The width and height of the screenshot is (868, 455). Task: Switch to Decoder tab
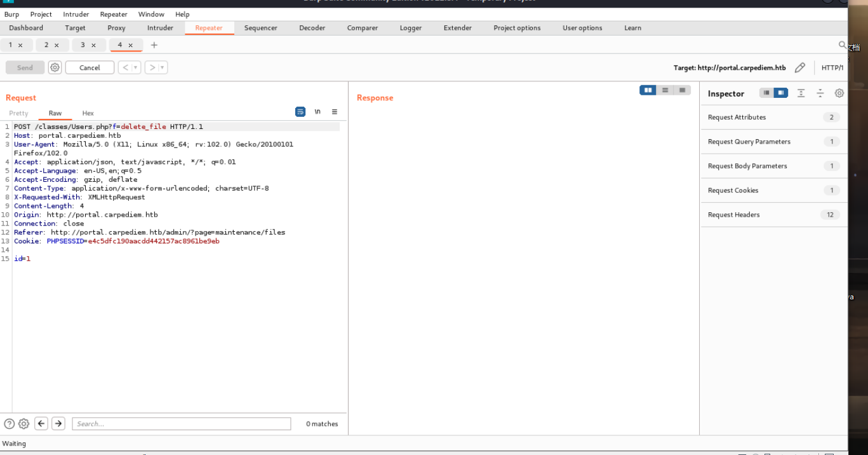point(312,28)
